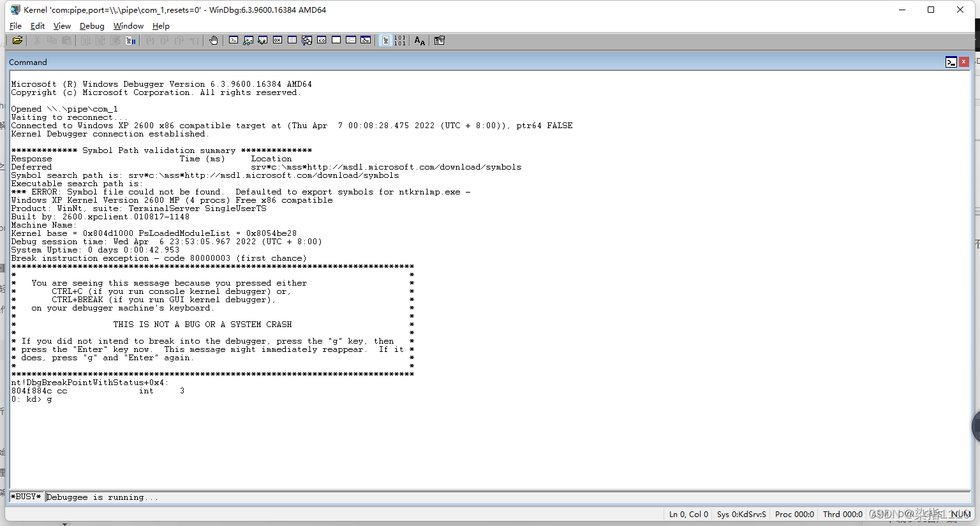Open the Call Stack window toolbar icon

307,40
